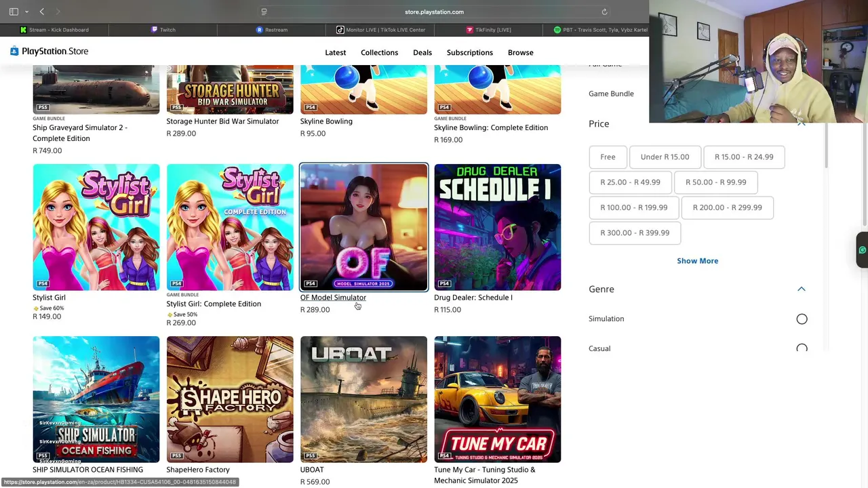
Task: Click the green floating widget at right edge
Action: pyautogui.click(x=862, y=250)
